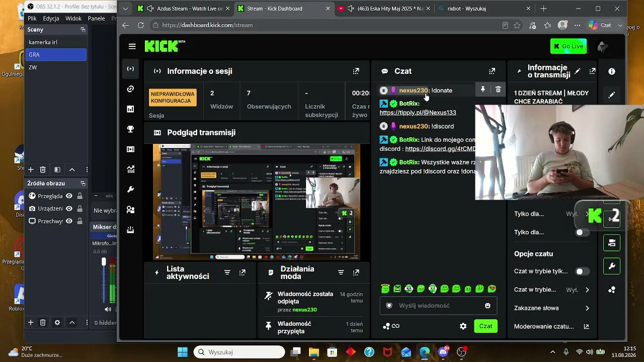Click the wrench icon in Kick's right sidebar
The width and height of the screenshot is (644, 362).
(x=612, y=266)
